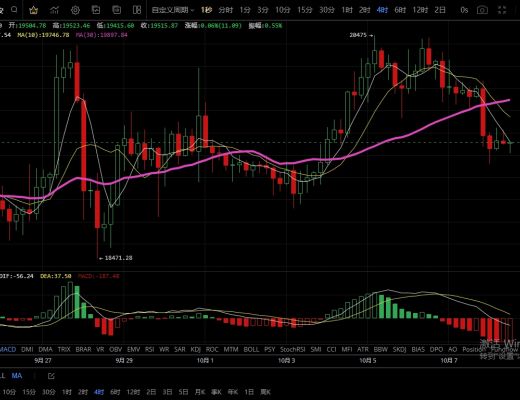Click the MA(10):19746.78 legend value
Viewport: 520px width, 400px height.
tap(43, 35)
